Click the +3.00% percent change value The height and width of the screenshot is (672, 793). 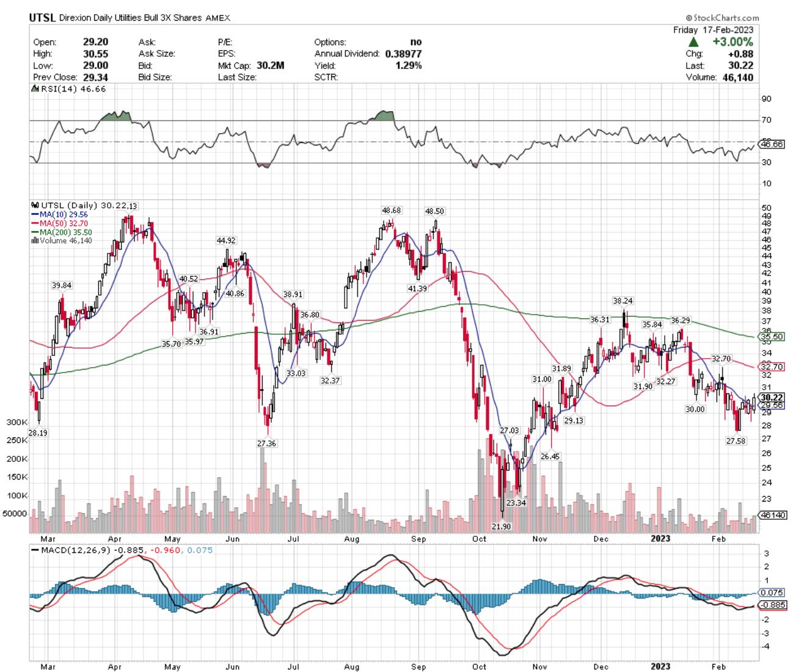(x=733, y=42)
